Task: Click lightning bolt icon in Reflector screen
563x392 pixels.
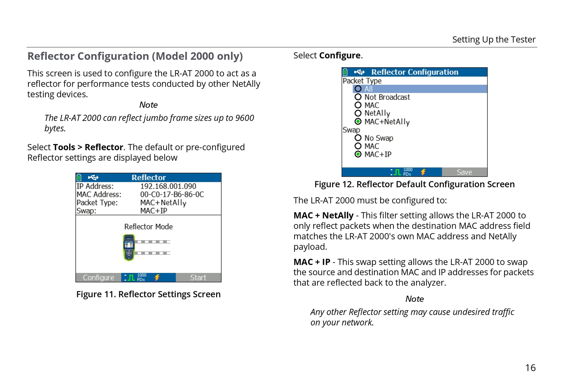Action: [x=157, y=278]
